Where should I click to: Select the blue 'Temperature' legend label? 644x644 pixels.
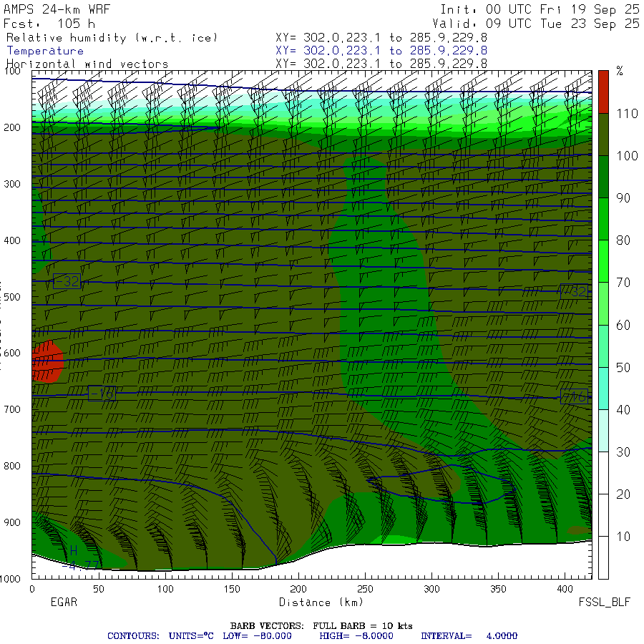coord(45,51)
